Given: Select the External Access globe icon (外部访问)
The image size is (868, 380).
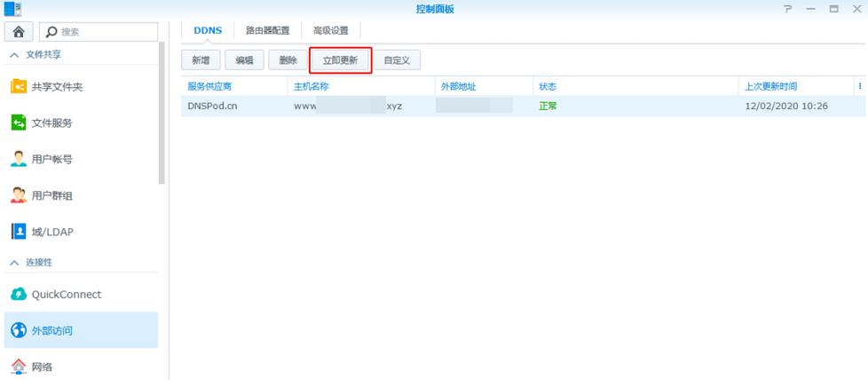Looking at the screenshot, I should 19,330.
